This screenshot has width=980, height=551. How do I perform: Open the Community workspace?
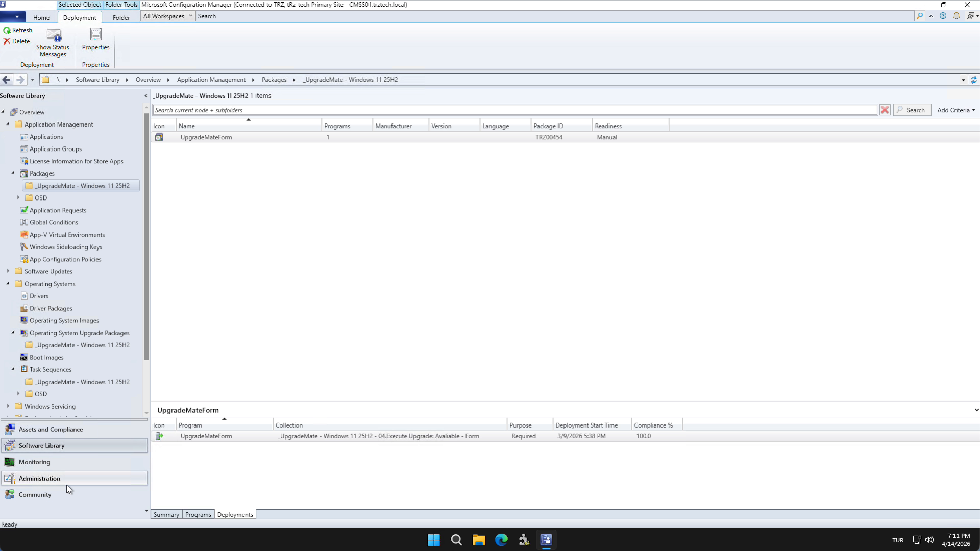click(x=74, y=495)
